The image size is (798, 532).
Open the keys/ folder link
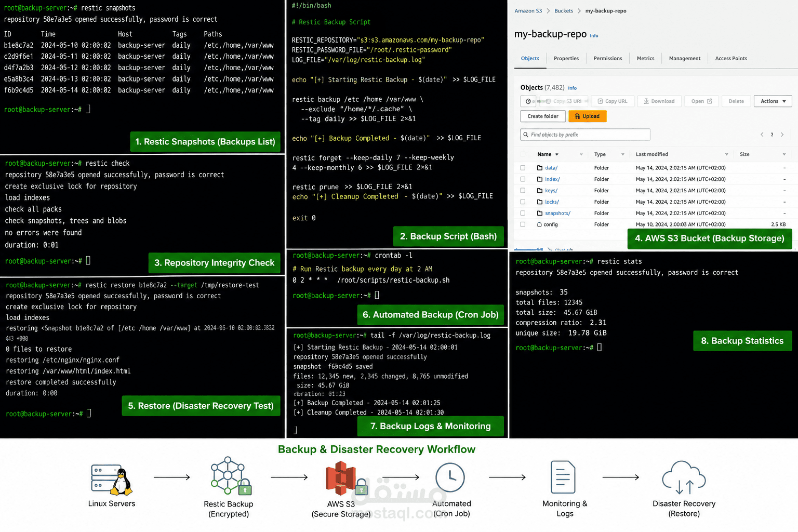(x=551, y=191)
